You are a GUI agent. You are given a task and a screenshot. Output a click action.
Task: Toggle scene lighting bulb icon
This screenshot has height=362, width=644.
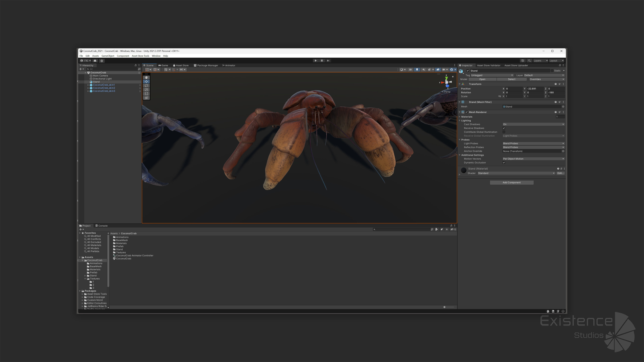417,70
